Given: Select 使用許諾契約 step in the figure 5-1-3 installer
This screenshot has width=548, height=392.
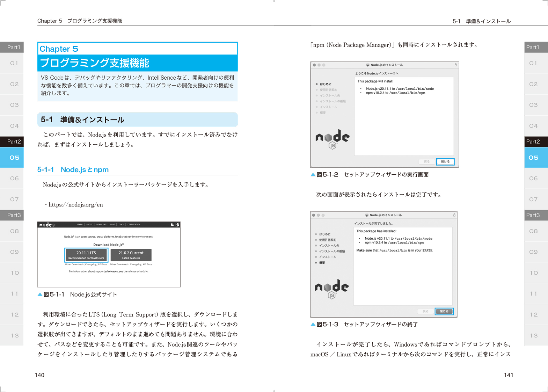Looking at the screenshot, I should click(328, 240).
